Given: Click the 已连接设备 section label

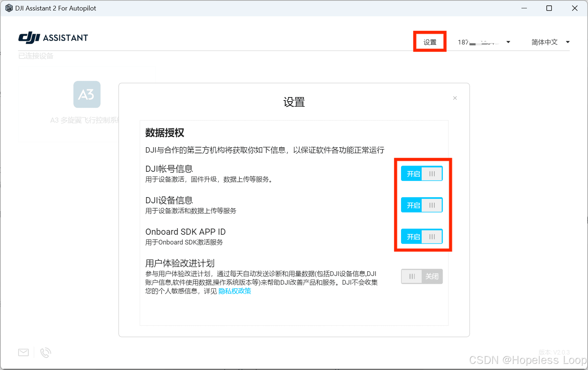Looking at the screenshot, I should [36, 56].
